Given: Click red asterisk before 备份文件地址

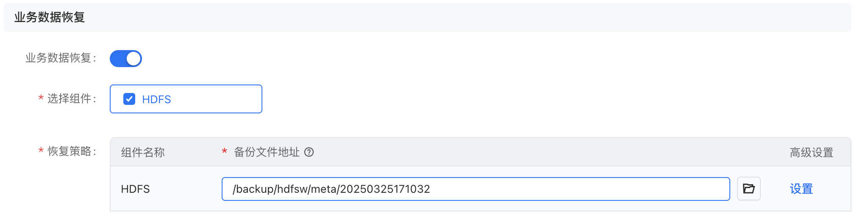Looking at the screenshot, I should [225, 152].
